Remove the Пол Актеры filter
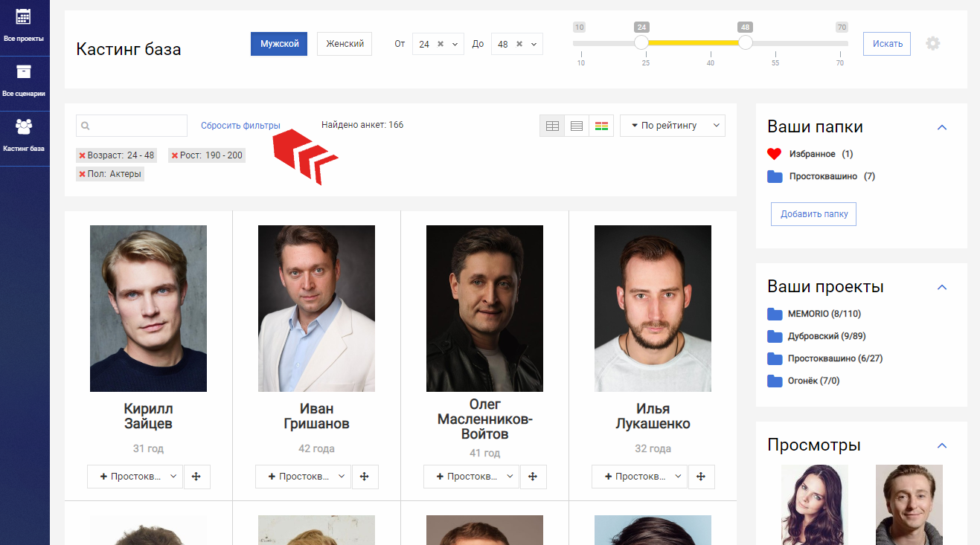The width and height of the screenshot is (980, 545). click(82, 174)
